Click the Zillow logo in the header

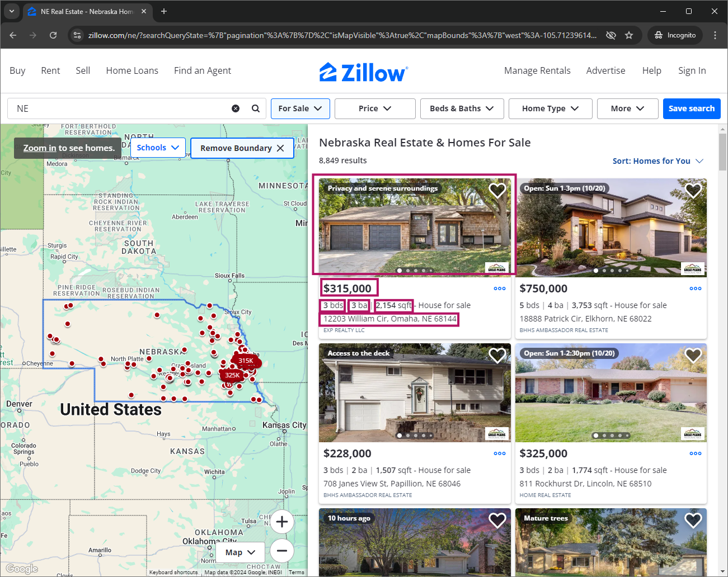(x=363, y=71)
